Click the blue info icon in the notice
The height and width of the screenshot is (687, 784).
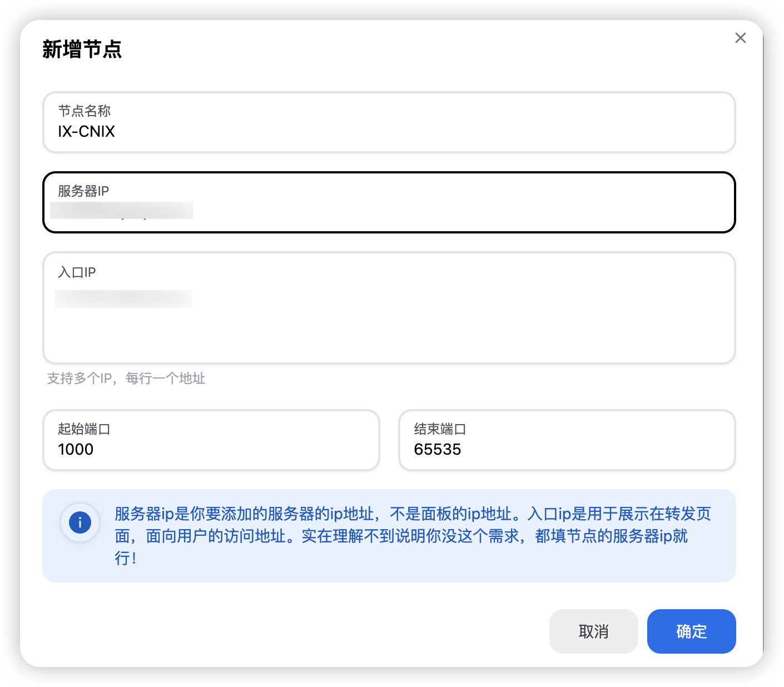[80, 522]
